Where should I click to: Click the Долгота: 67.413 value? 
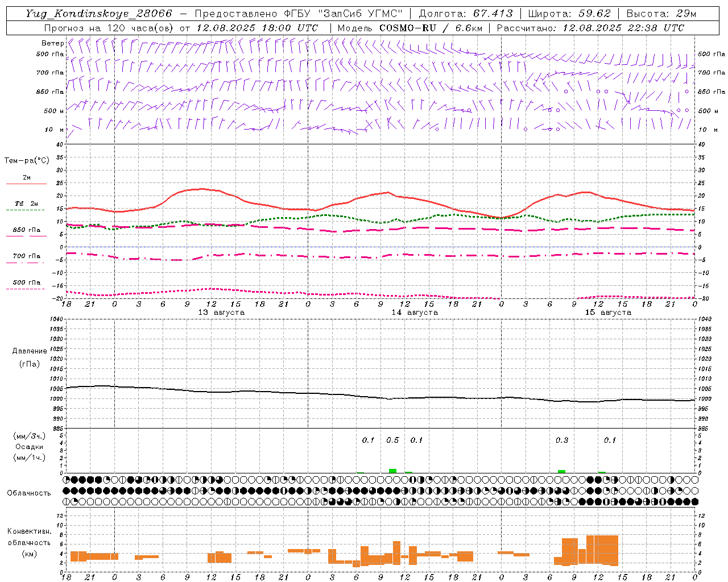pos(465,14)
